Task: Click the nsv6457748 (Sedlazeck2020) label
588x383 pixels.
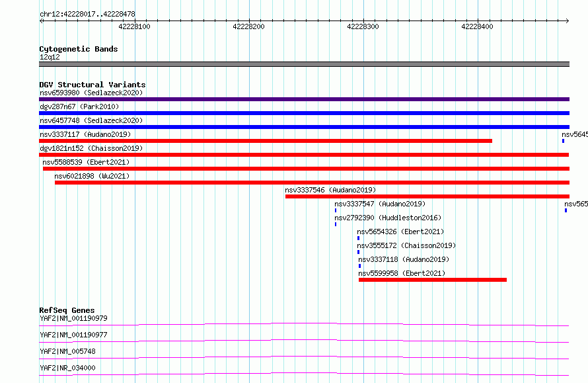Action: point(91,120)
